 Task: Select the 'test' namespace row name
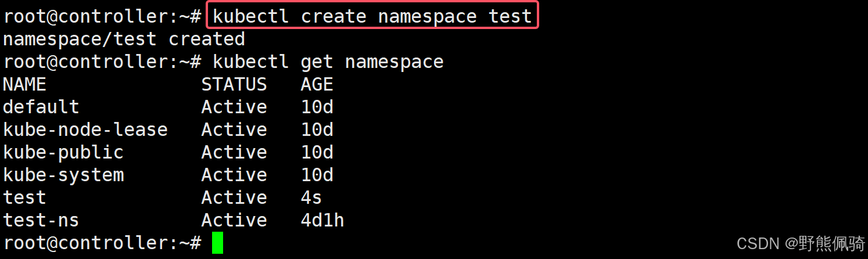coord(24,197)
